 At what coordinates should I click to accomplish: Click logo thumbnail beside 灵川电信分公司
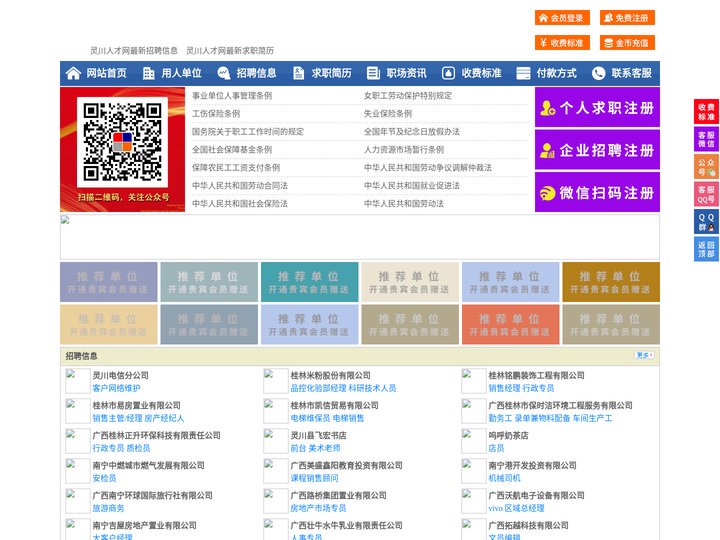pos(78,381)
